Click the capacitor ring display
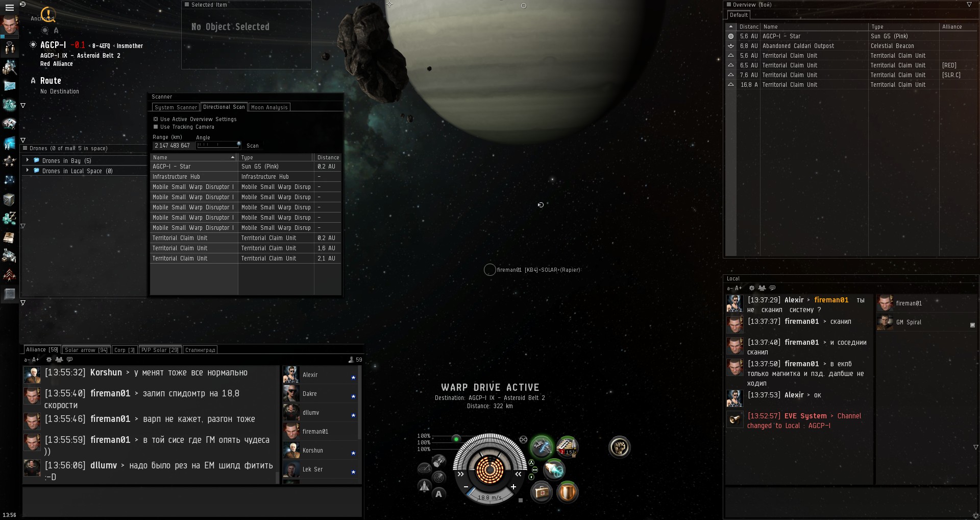The image size is (980, 520). [x=489, y=470]
